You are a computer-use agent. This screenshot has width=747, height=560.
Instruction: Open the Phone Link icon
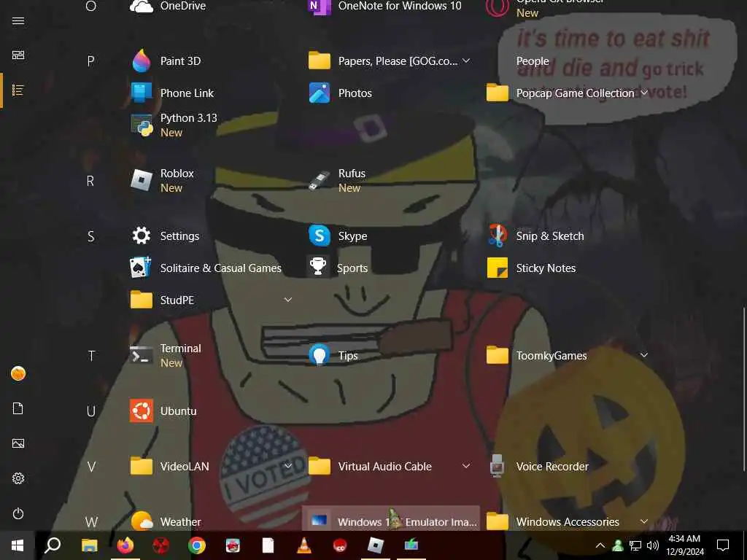point(142,93)
